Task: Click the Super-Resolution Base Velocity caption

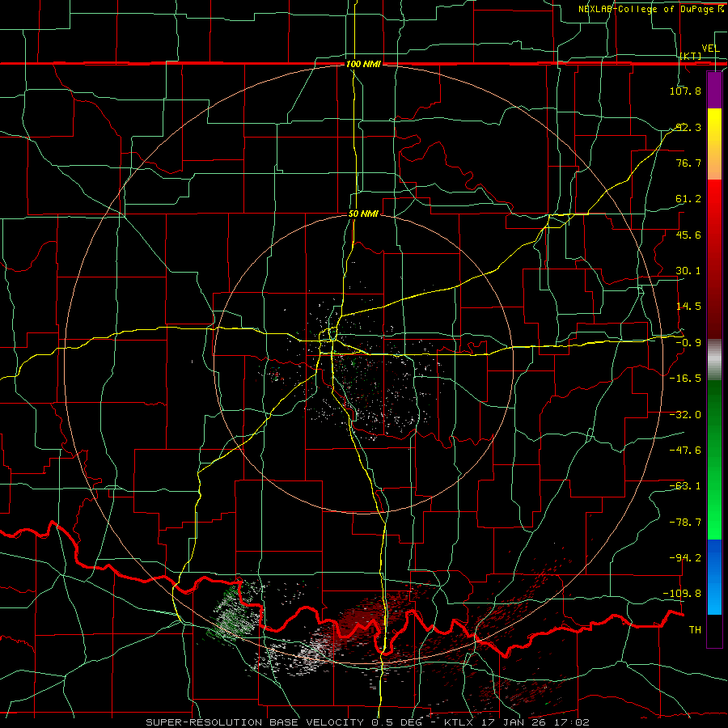Action: coord(367,722)
